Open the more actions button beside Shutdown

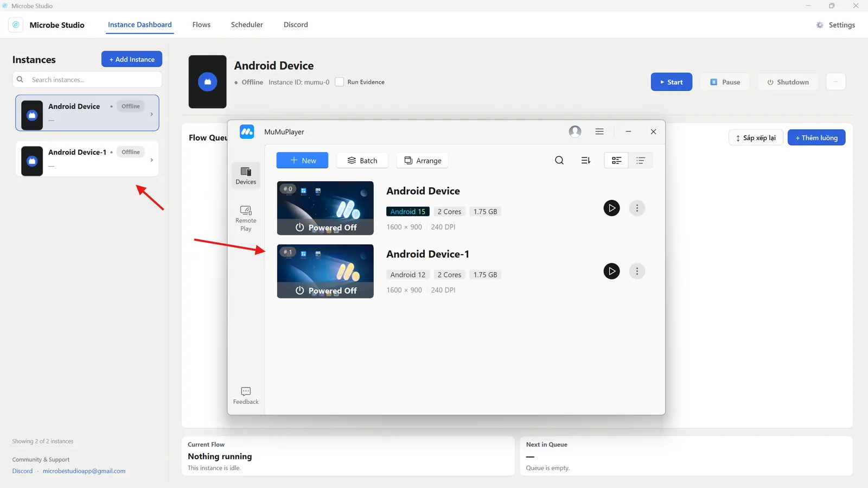[x=835, y=81]
